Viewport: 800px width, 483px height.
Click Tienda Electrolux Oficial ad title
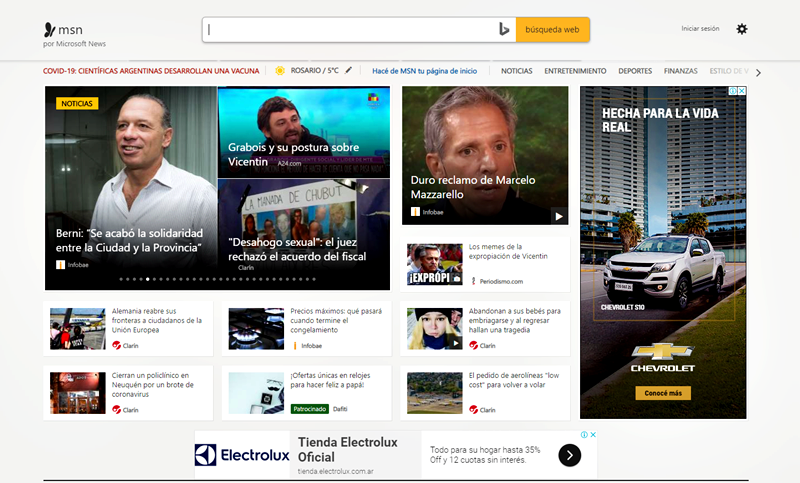pos(347,449)
